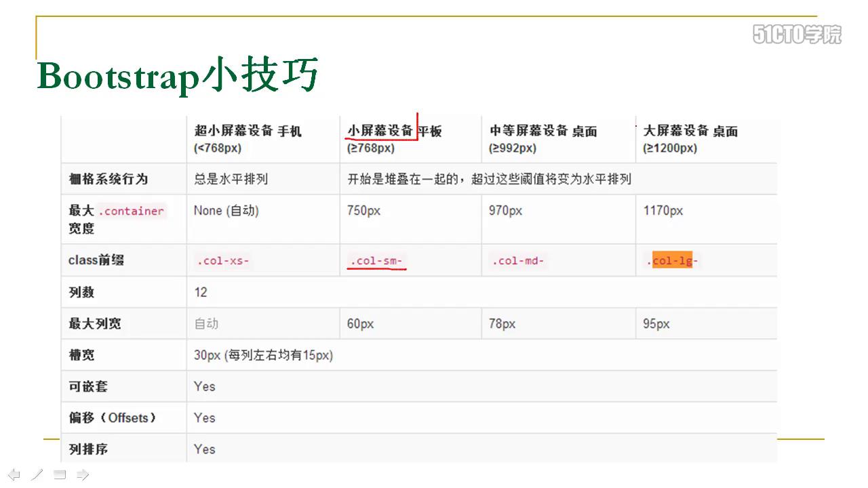Click the .col-sm- class prefix
The width and height of the screenshot is (868, 488).
point(376,261)
